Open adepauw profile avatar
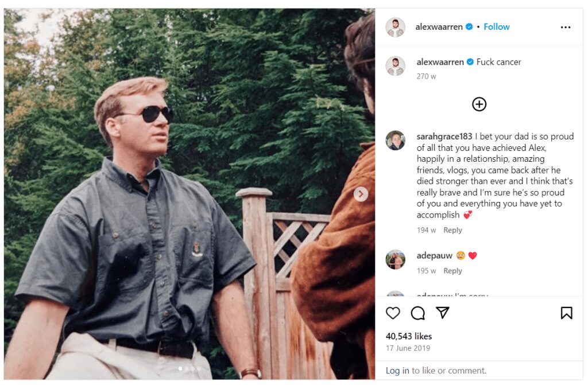Image resolution: width=588 pixels, height=385 pixels. point(395,259)
